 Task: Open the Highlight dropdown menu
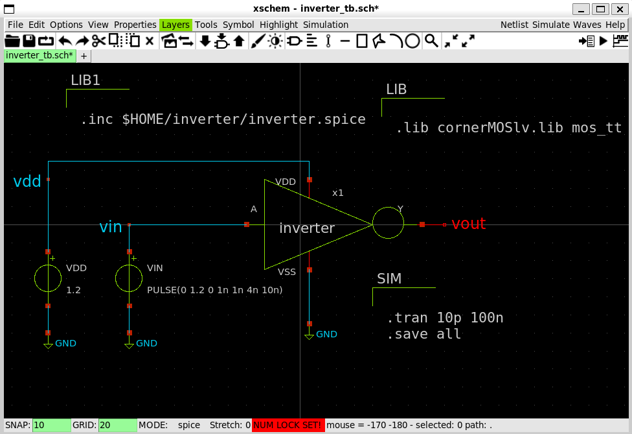(279, 25)
